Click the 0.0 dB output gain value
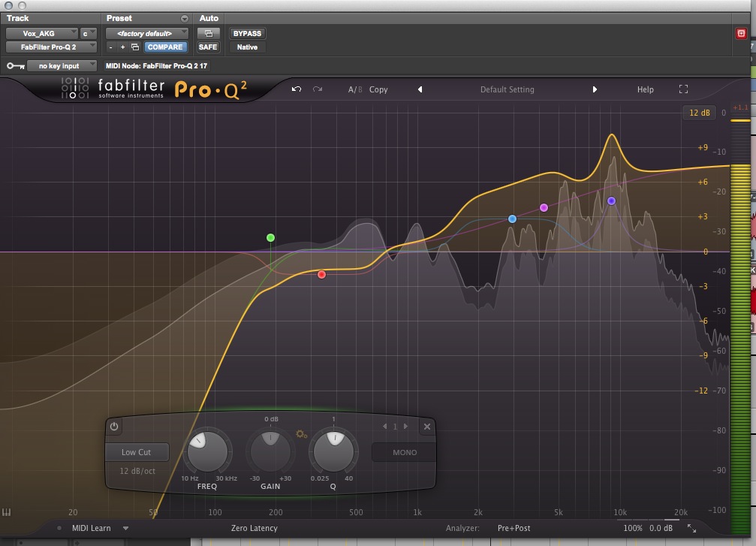Viewport: 756px width, 546px height. click(x=661, y=528)
